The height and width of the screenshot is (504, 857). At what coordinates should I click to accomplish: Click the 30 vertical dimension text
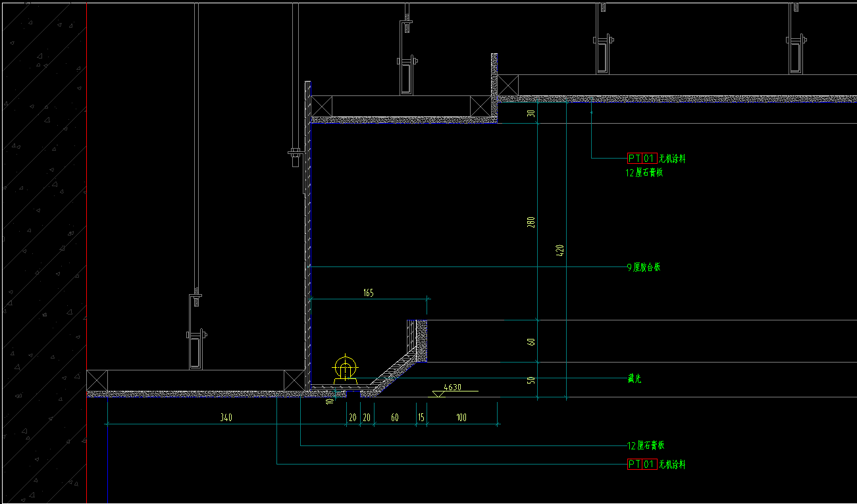531,114
